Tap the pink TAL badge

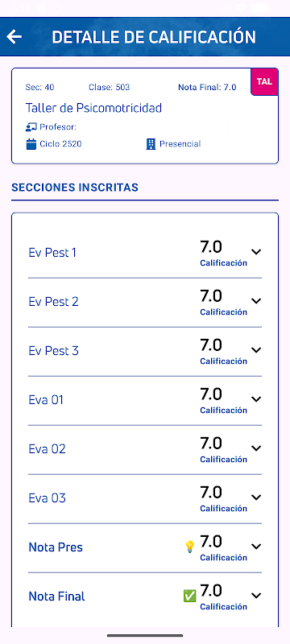click(x=264, y=81)
